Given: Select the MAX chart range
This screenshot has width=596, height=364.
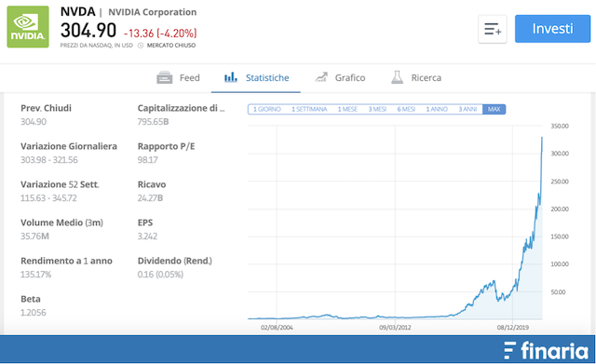Looking at the screenshot, I should pyautogui.click(x=494, y=110).
